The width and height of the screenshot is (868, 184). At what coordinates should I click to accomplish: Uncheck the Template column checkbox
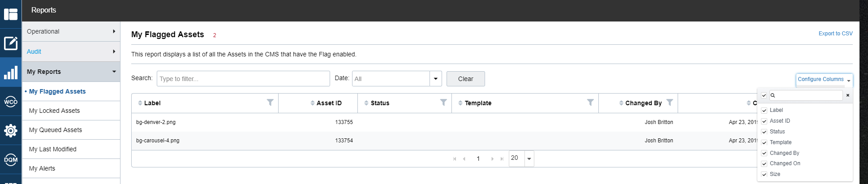tap(764, 142)
